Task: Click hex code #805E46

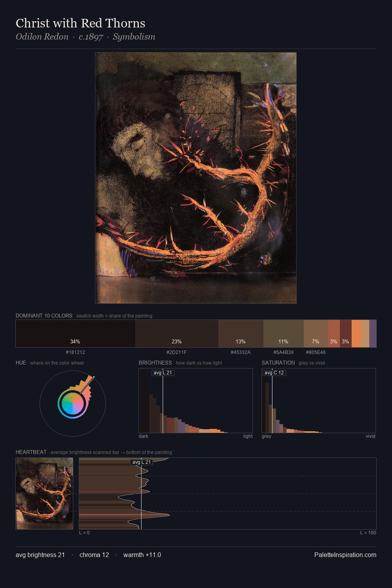Action: coord(316,352)
